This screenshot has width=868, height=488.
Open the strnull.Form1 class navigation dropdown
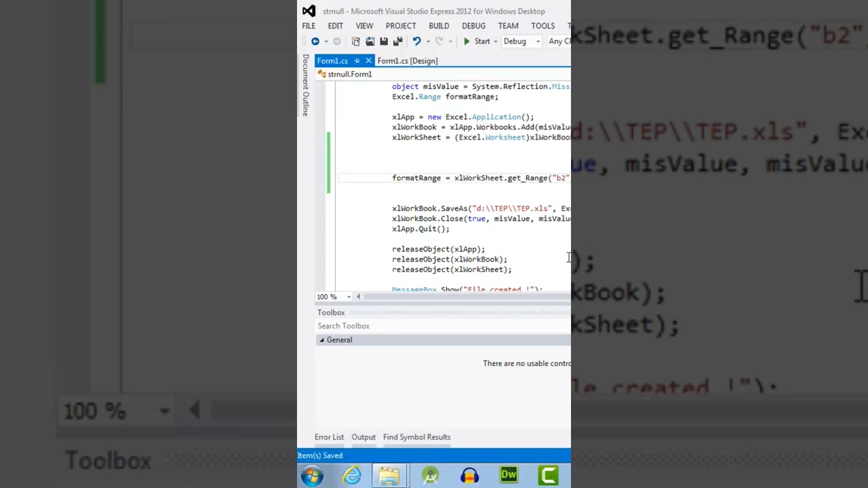coord(443,74)
